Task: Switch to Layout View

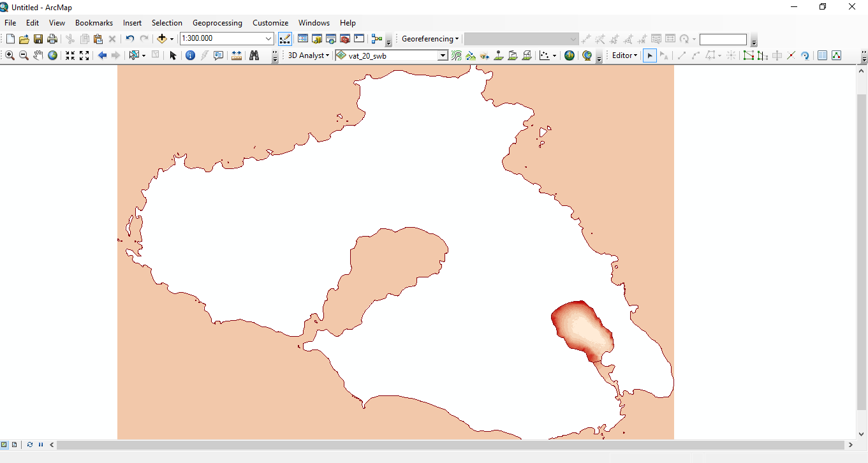Action: click(x=14, y=445)
